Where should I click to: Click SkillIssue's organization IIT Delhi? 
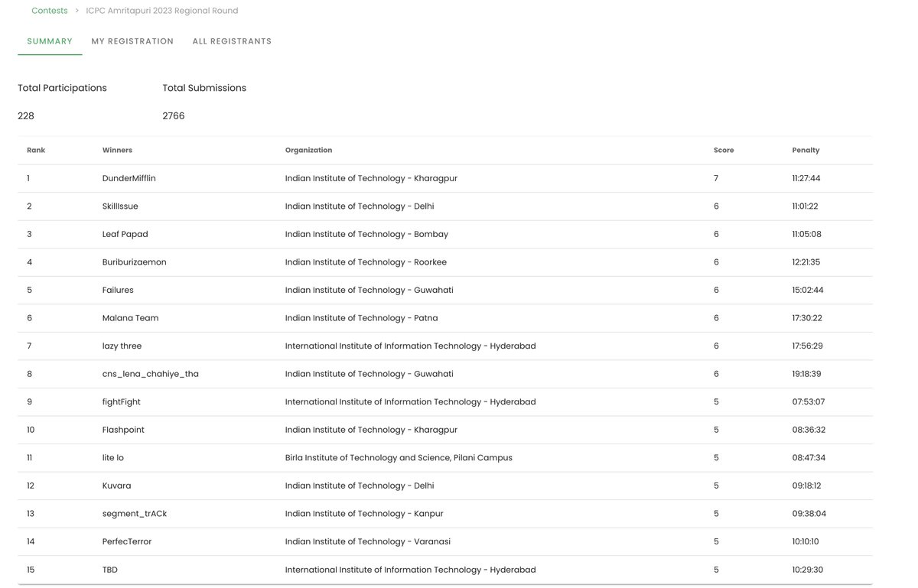click(360, 206)
